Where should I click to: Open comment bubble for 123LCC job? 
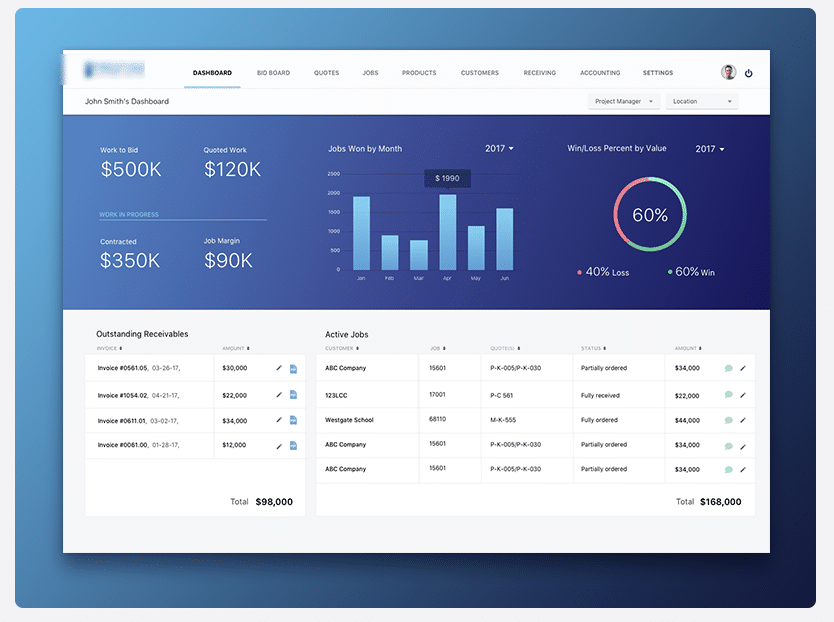point(729,395)
